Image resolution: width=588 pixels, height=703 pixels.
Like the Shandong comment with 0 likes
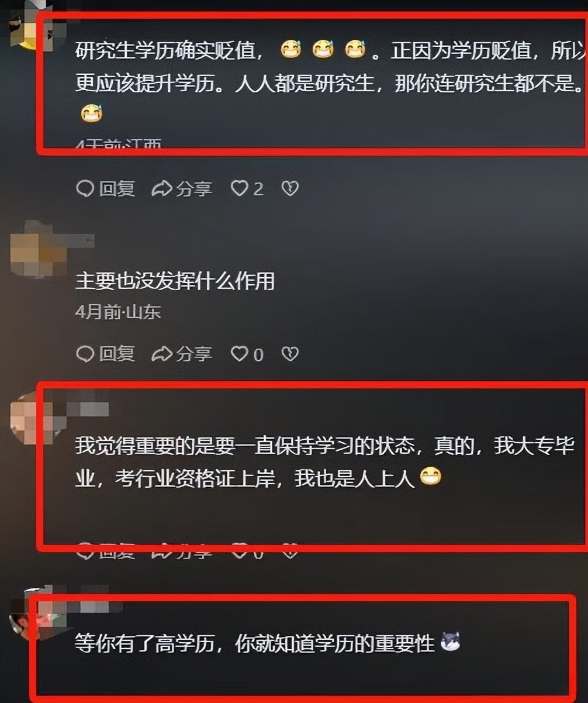click(x=247, y=354)
